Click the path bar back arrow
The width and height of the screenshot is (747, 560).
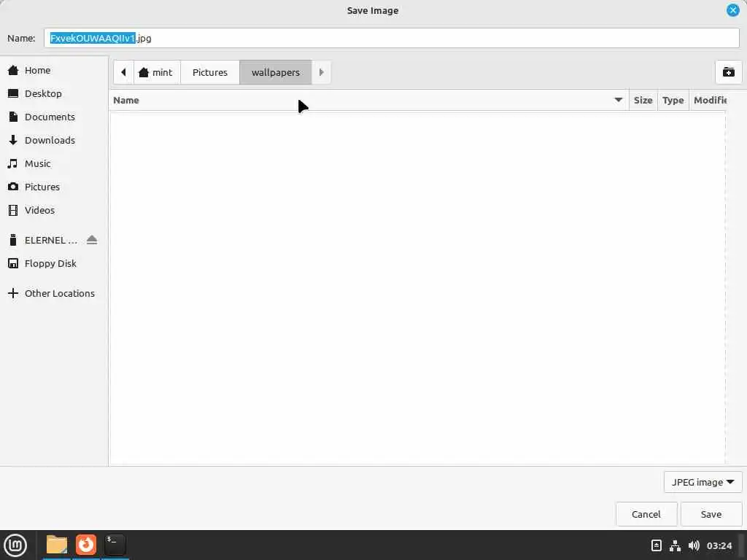(123, 72)
